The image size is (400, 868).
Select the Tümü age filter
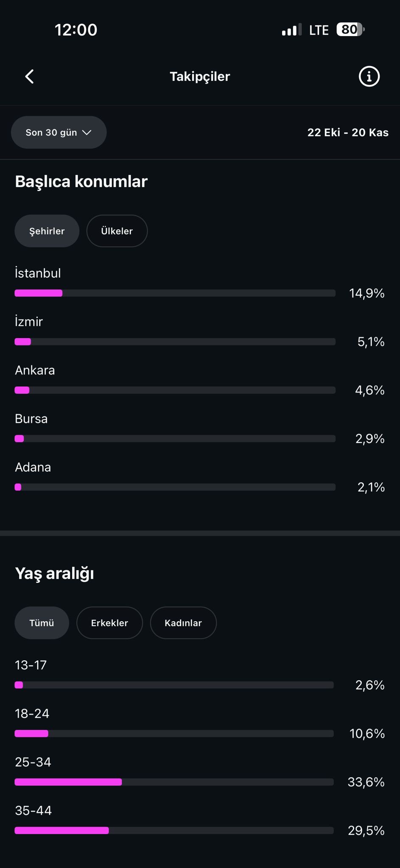[42, 623]
